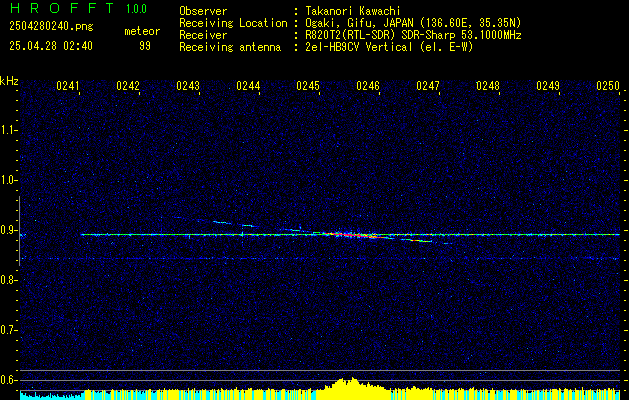
Task: Click the vertical gray bar beside 0.9 kHz
Action: coord(19,231)
